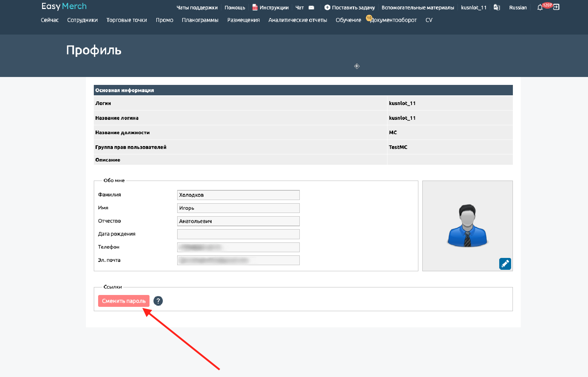Viewport: 588px width, 377px height.
Task: Open Аналитические отчеты menu
Action: point(298,20)
